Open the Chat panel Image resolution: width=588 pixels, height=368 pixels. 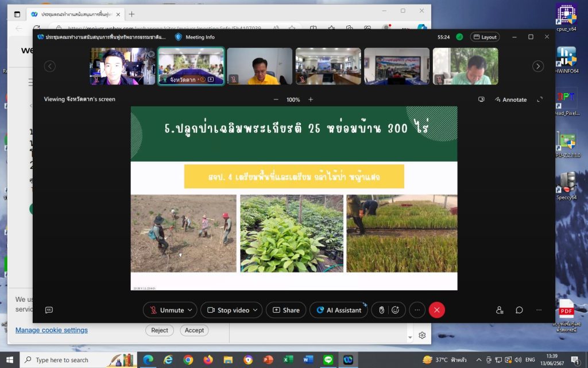coord(519,310)
